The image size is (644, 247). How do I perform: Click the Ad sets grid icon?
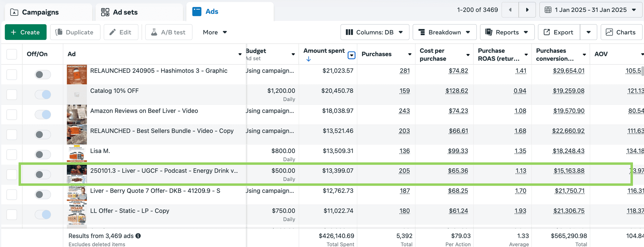coord(105,12)
